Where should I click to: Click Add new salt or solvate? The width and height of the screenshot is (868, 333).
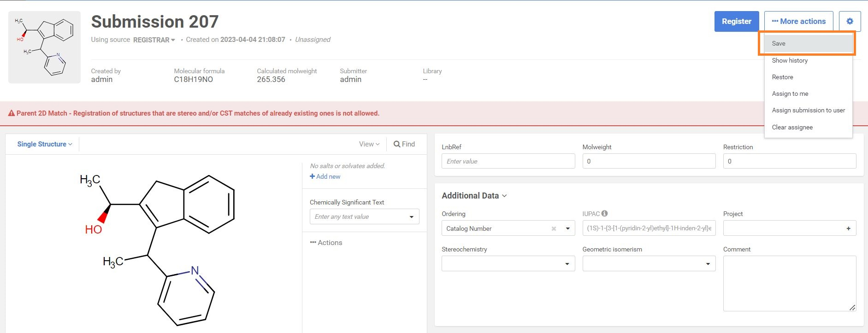[x=325, y=176]
